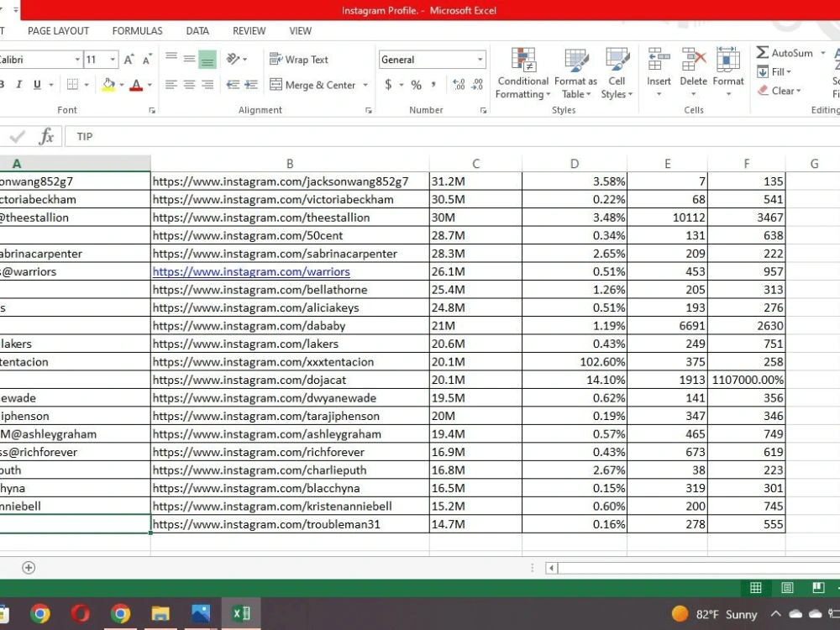This screenshot has height=630, width=840.
Task: Apply red font color
Action: point(136,85)
